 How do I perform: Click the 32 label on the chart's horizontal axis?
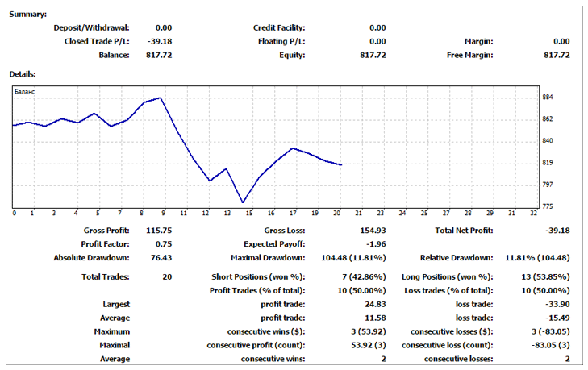click(x=533, y=214)
